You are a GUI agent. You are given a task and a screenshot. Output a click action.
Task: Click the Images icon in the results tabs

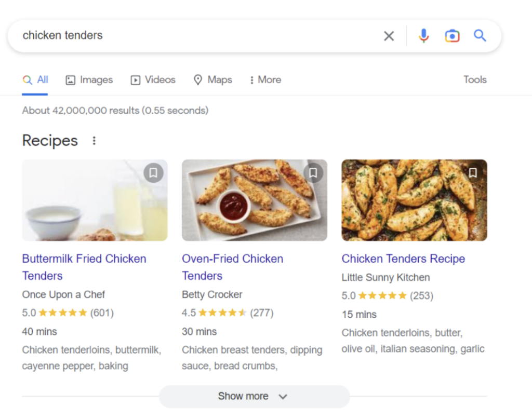click(70, 79)
